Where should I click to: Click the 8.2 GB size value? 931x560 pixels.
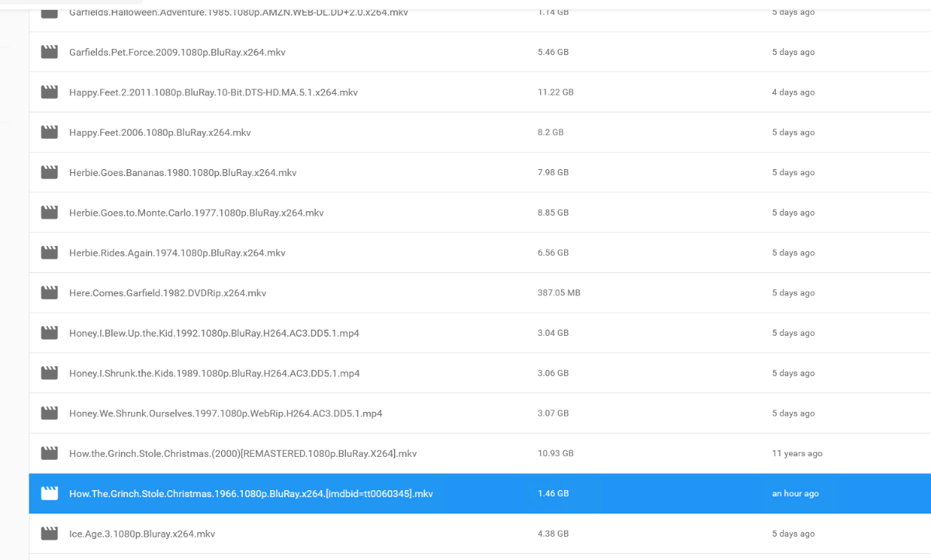(551, 133)
